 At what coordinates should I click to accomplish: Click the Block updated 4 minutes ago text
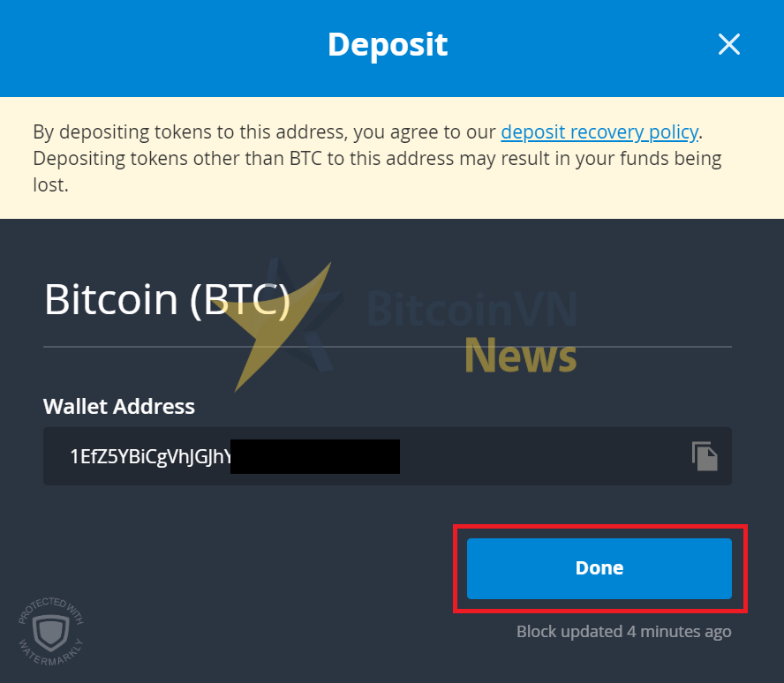click(623, 632)
